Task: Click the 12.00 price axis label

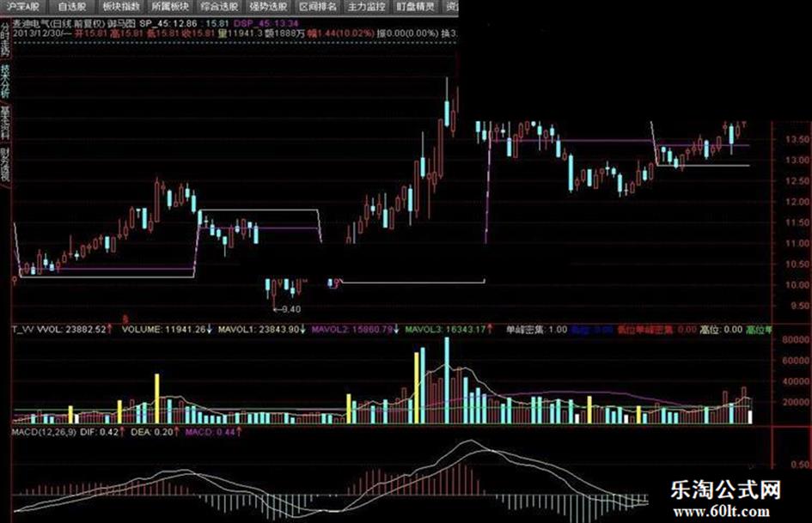Action: [797, 202]
